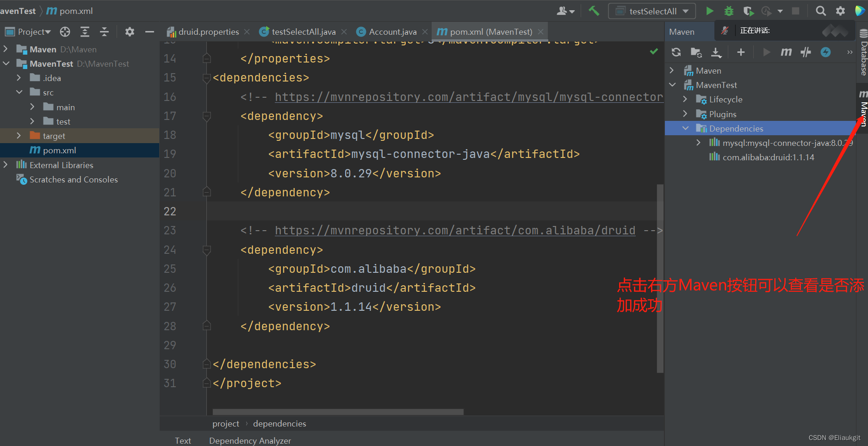
Task: Select opened file locate target icon in the Project panel
Action: pyautogui.click(x=65, y=31)
